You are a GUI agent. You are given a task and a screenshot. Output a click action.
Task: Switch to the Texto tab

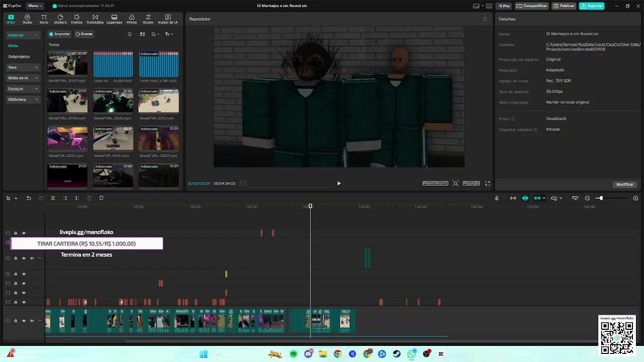coord(44,19)
